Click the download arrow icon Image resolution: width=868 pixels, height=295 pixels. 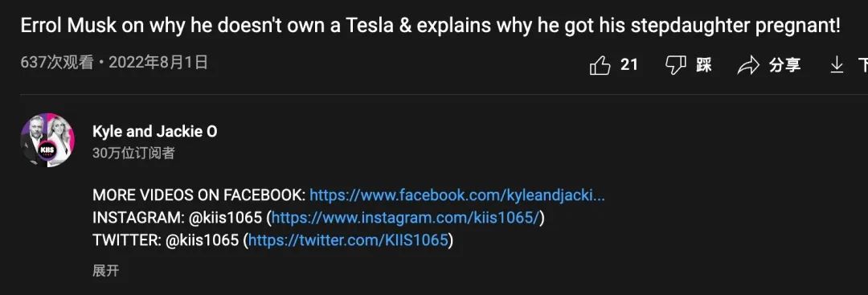click(837, 65)
